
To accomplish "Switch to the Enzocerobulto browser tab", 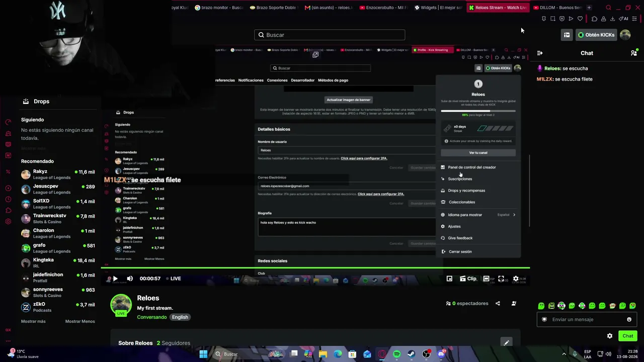I will (x=382, y=8).
